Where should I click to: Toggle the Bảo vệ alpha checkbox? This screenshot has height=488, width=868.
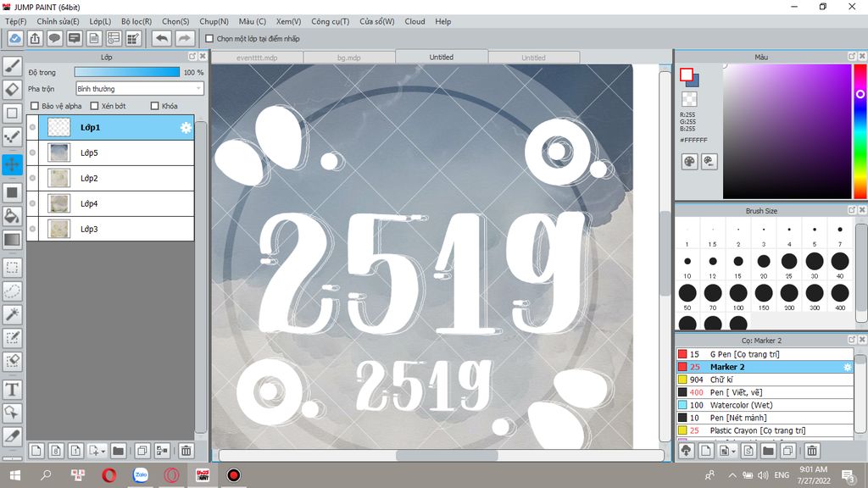pos(35,106)
